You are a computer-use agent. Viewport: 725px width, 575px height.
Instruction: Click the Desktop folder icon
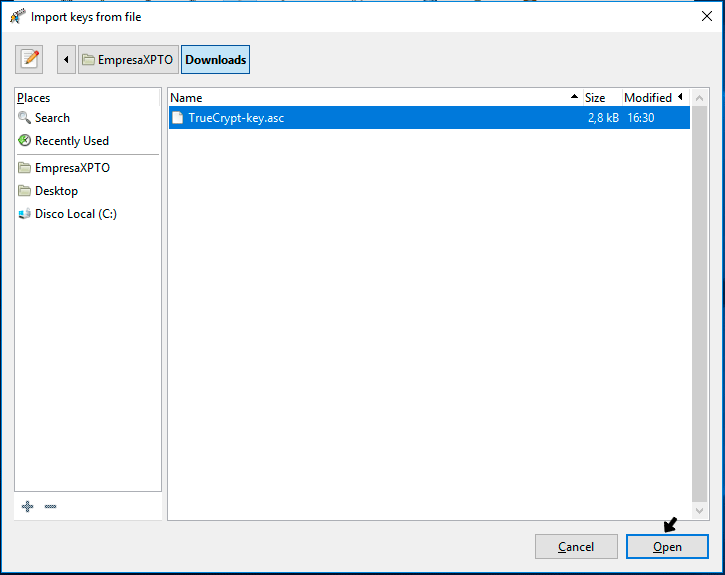click(x=24, y=190)
